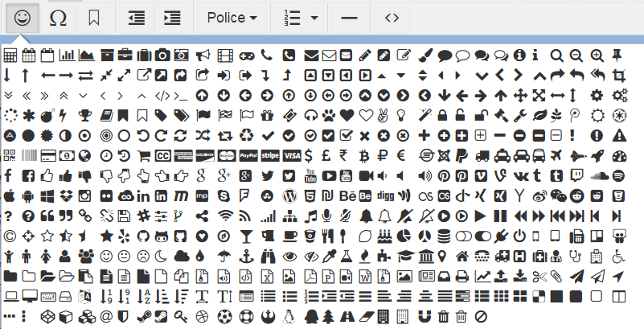The height and width of the screenshot is (329, 644).
Task: Insert the QR code icon
Action: [10, 156]
